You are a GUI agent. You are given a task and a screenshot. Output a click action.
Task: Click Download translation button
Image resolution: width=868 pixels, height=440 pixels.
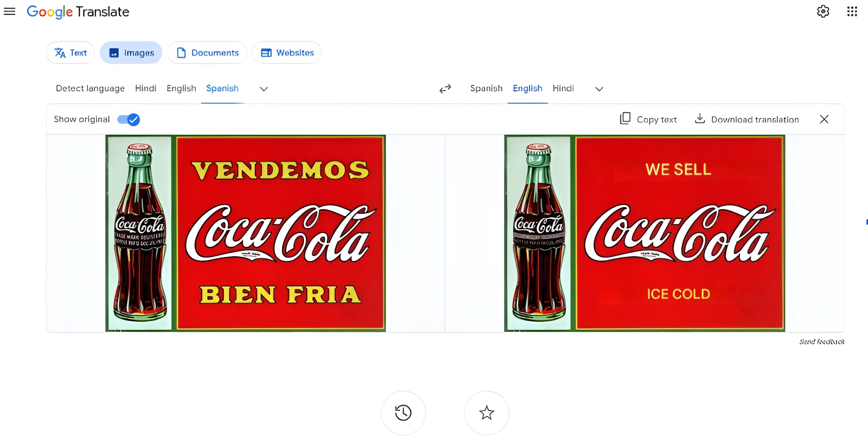[747, 119]
